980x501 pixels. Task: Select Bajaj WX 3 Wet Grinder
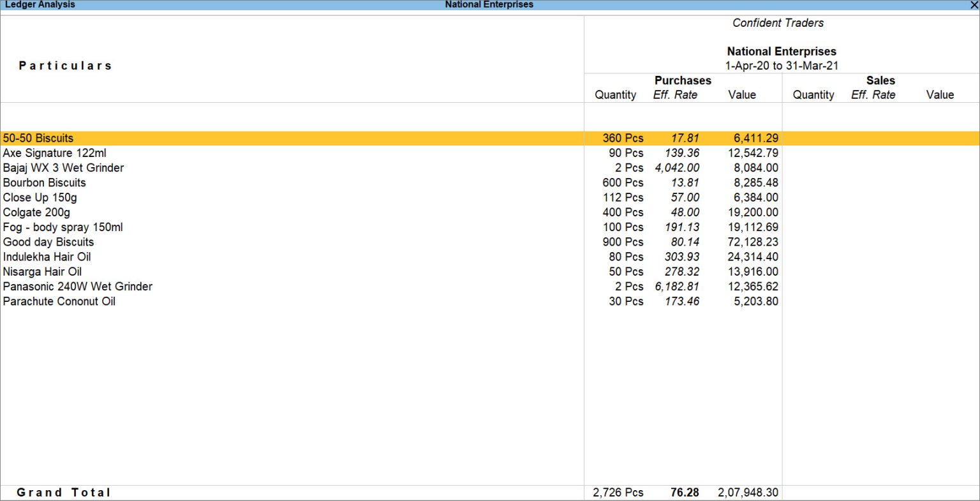[63, 168]
